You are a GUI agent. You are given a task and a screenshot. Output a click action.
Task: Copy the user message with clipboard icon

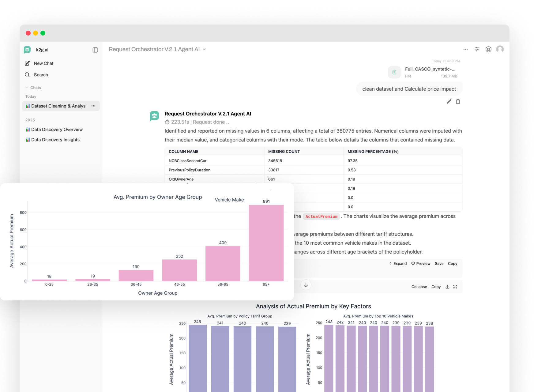tap(458, 102)
